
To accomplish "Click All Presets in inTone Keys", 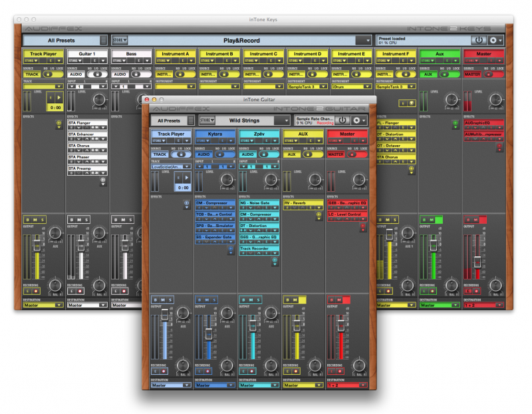I will pyautogui.click(x=61, y=41).
